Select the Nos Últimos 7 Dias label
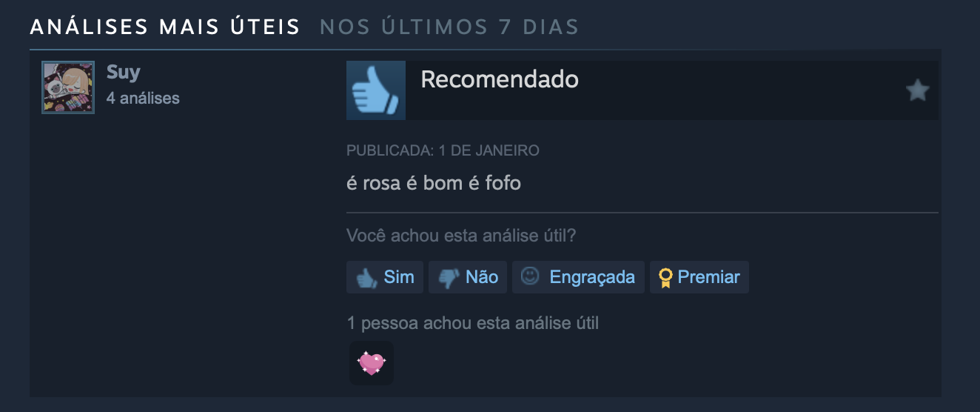Viewport: 980px width, 412px height. (x=449, y=27)
